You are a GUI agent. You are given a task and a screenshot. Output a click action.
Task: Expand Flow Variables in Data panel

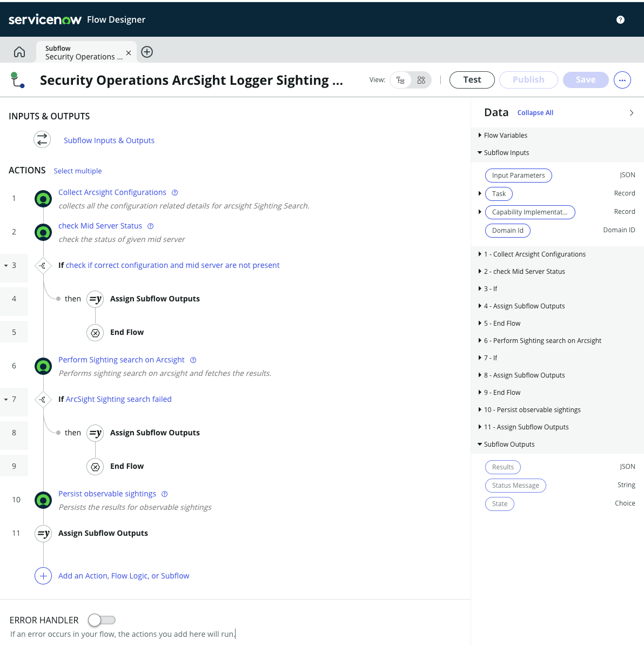point(480,135)
